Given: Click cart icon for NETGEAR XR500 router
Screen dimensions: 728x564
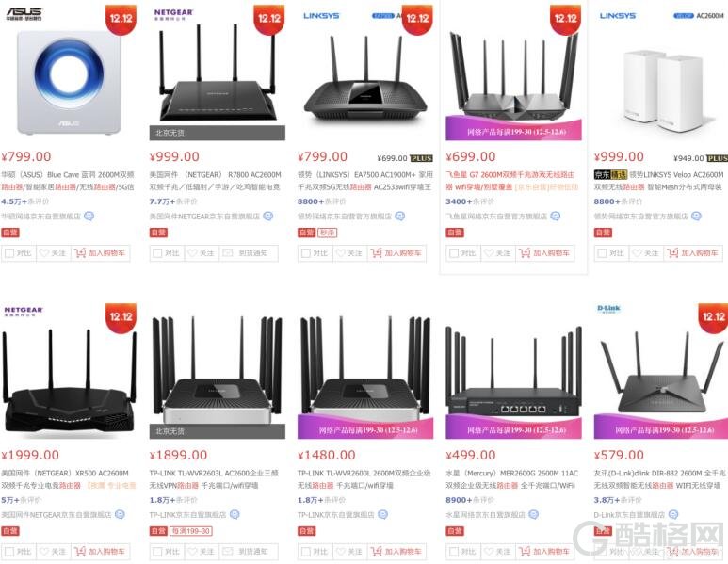Looking at the screenshot, I should [x=80, y=552].
